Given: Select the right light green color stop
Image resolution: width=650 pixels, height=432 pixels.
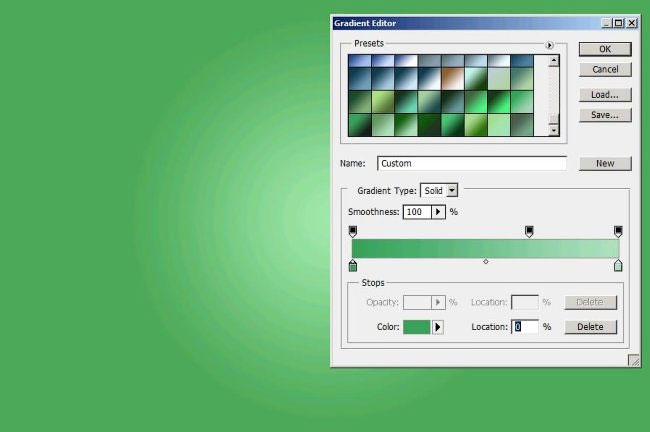Looking at the screenshot, I should [x=618, y=265].
